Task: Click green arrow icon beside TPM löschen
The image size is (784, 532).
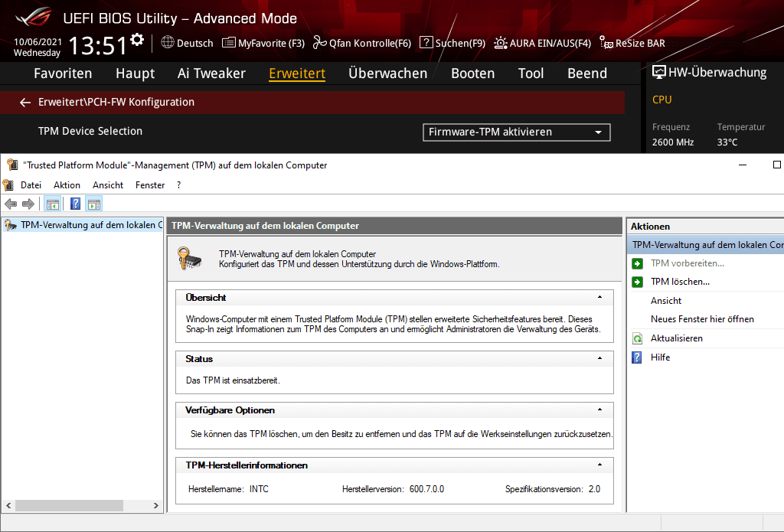Action: coord(638,282)
